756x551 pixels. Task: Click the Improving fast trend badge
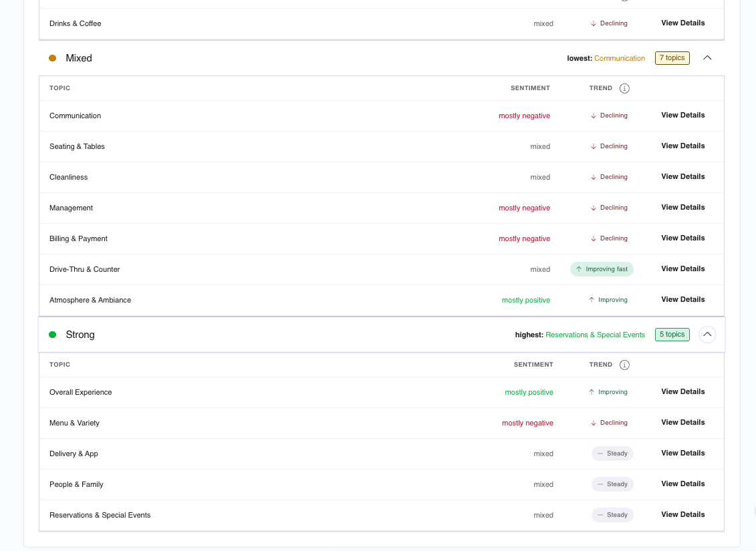tap(602, 269)
